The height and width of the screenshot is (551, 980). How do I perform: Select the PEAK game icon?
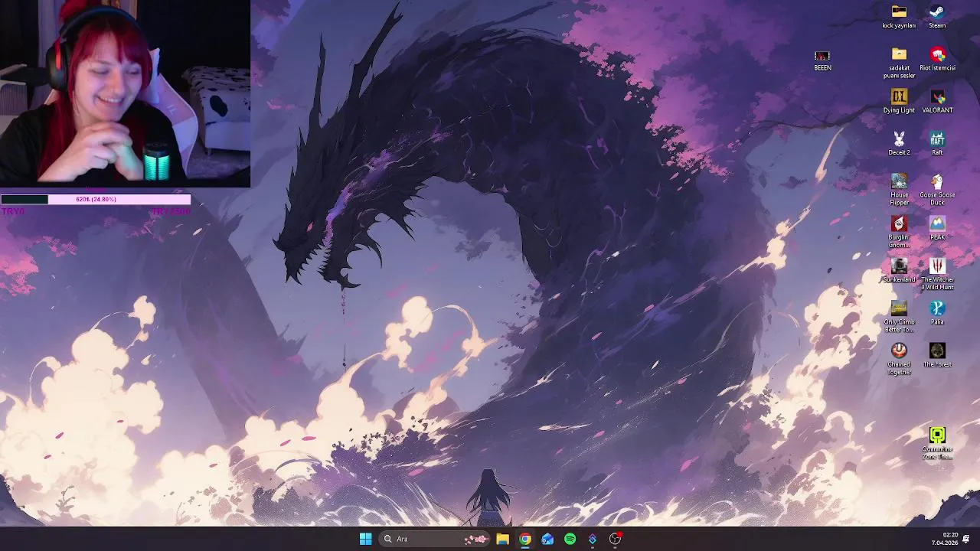tap(937, 228)
